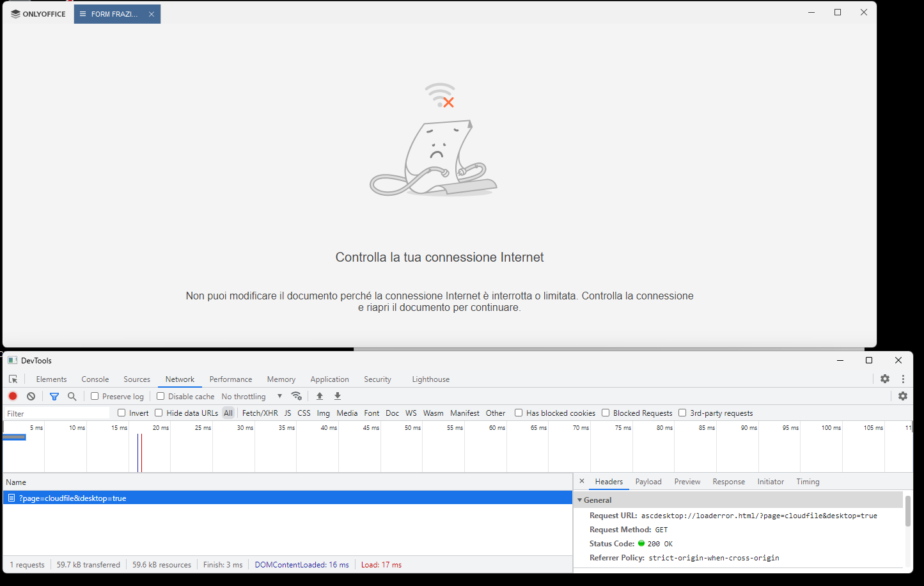Toggle the network filter funnel icon
Viewport: 924px width, 586px height.
(x=54, y=396)
